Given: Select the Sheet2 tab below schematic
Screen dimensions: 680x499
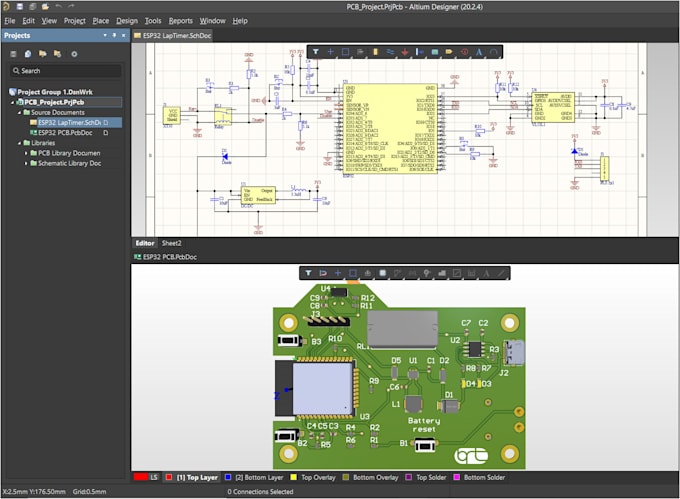Looking at the screenshot, I should click(x=171, y=243).
